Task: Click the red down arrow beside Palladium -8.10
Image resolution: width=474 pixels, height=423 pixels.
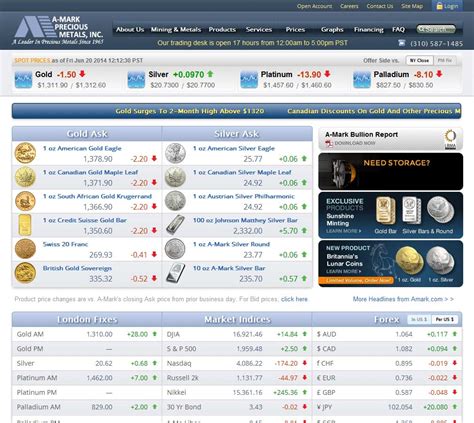Action: coord(439,74)
